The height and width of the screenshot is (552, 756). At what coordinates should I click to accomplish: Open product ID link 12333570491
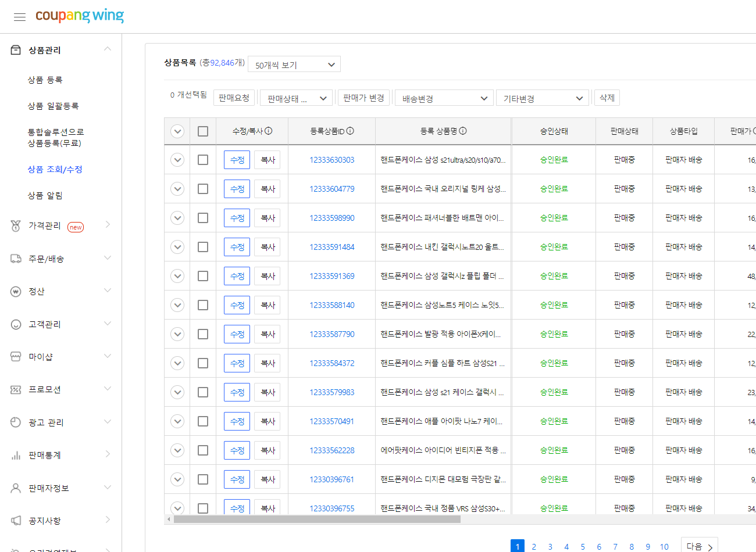pos(332,421)
